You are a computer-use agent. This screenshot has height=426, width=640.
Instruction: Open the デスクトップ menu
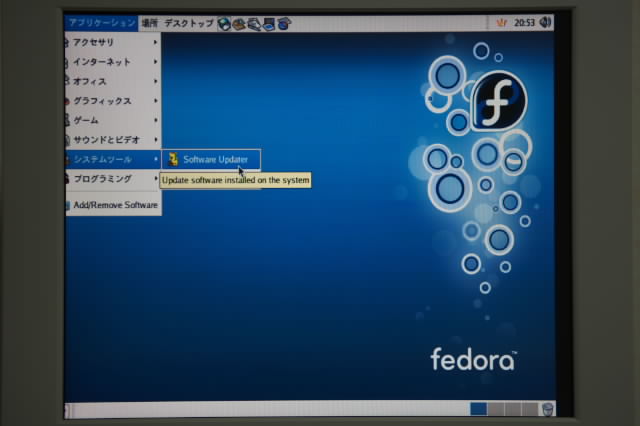189,23
